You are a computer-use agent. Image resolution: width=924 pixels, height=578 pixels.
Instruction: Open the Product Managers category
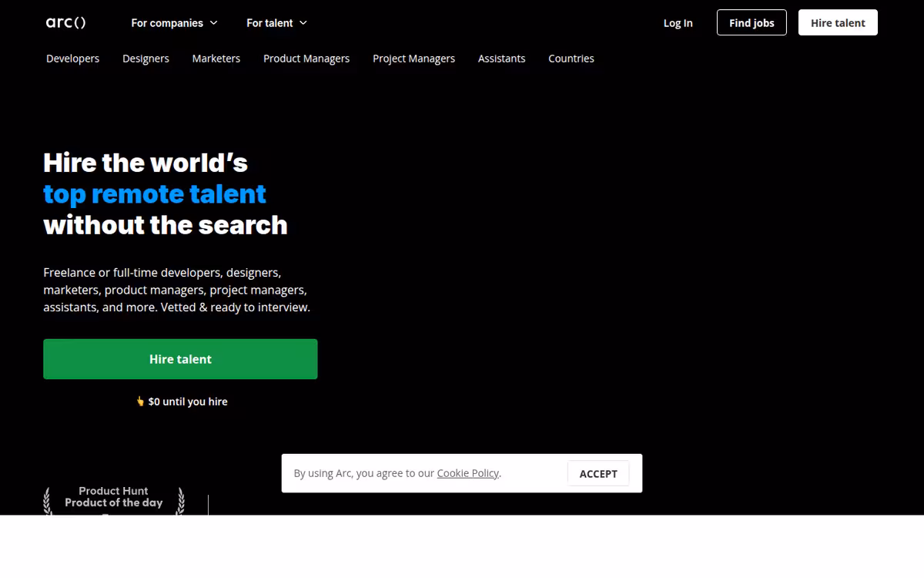coord(306,59)
